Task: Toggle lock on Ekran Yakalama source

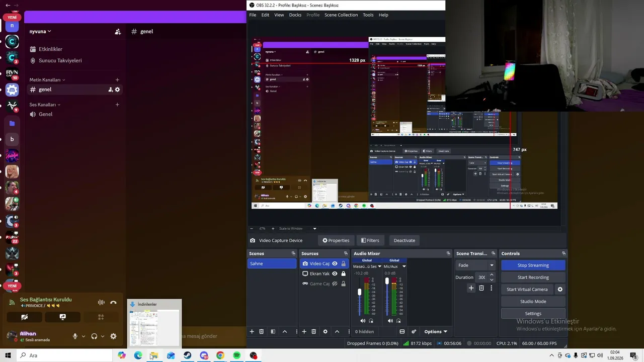Action: pos(344,274)
